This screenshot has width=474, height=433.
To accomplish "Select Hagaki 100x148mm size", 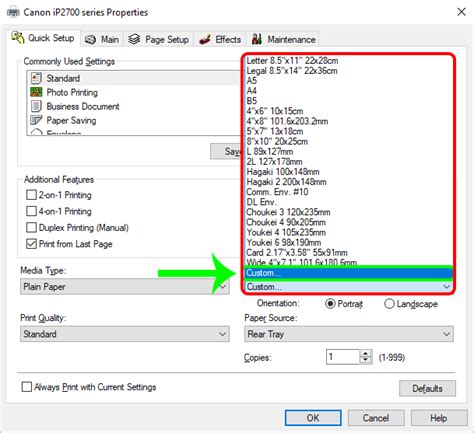I will click(x=283, y=172).
